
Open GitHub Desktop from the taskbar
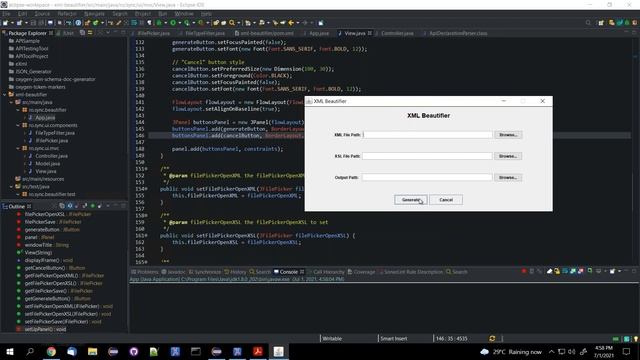(134, 351)
